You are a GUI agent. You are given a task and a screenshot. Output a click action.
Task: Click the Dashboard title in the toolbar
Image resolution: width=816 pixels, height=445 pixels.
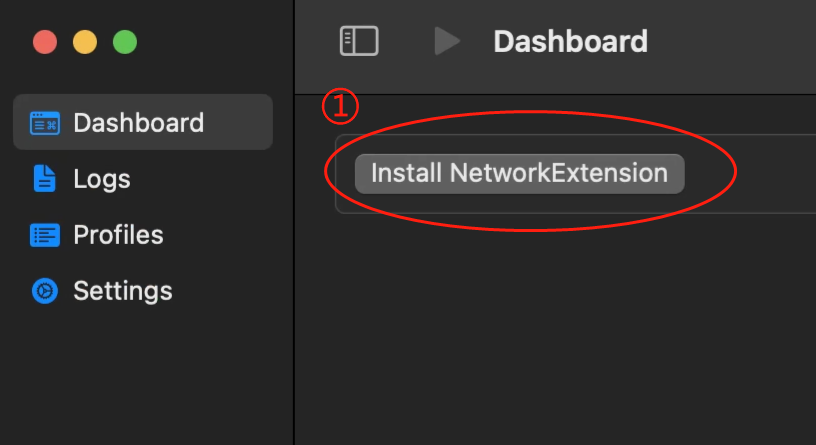[x=570, y=41]
